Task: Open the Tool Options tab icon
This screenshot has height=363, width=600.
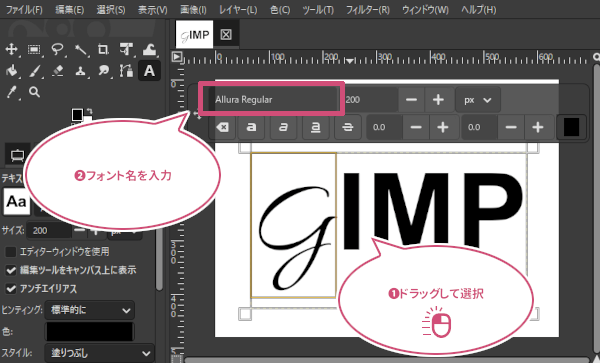Action: pyautogui.click(x=17, y=155)
